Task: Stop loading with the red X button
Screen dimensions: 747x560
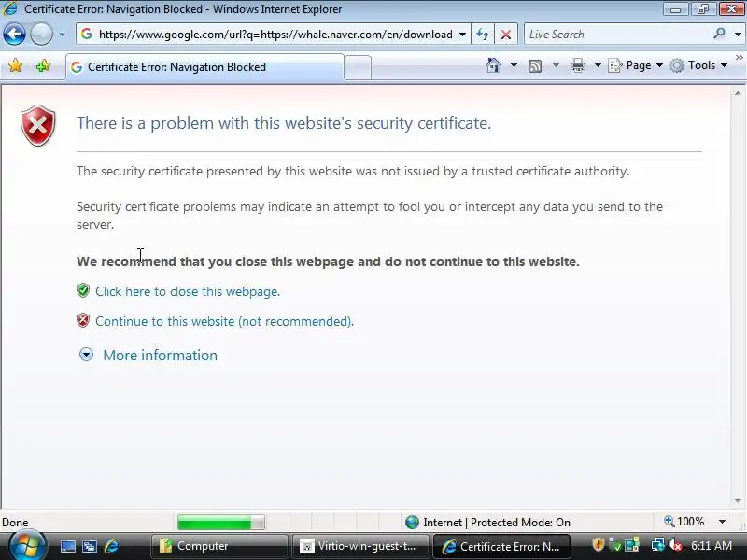Action: [506, 35]
